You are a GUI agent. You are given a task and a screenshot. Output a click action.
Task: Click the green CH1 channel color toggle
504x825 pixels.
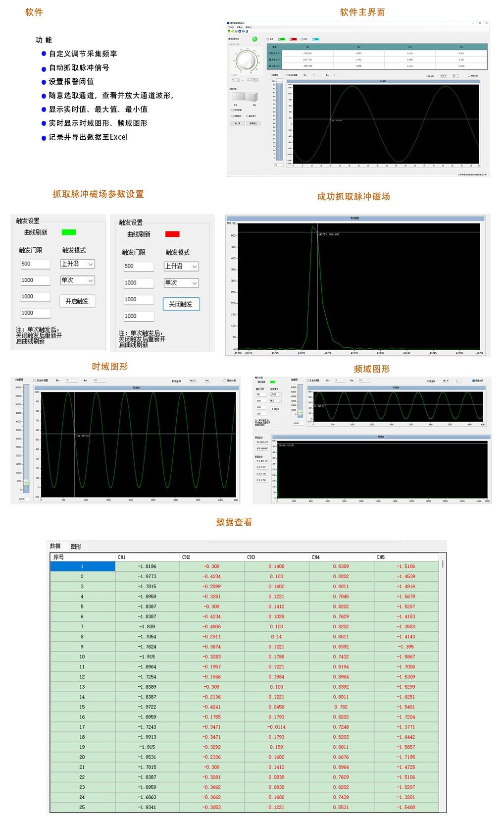pos(282,39)
